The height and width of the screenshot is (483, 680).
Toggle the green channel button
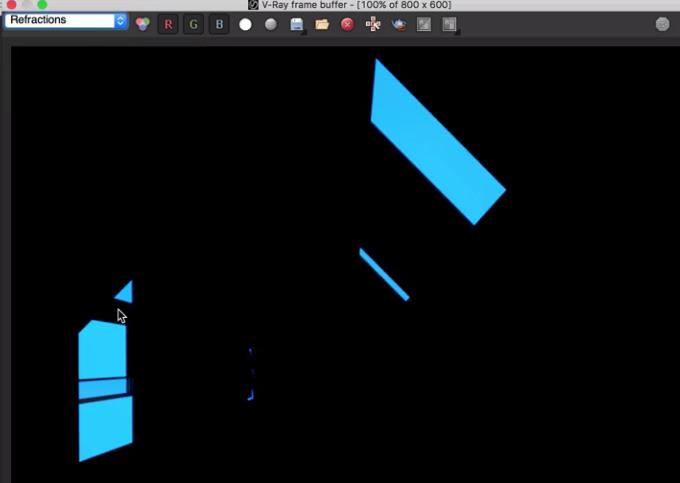point(193,24)
